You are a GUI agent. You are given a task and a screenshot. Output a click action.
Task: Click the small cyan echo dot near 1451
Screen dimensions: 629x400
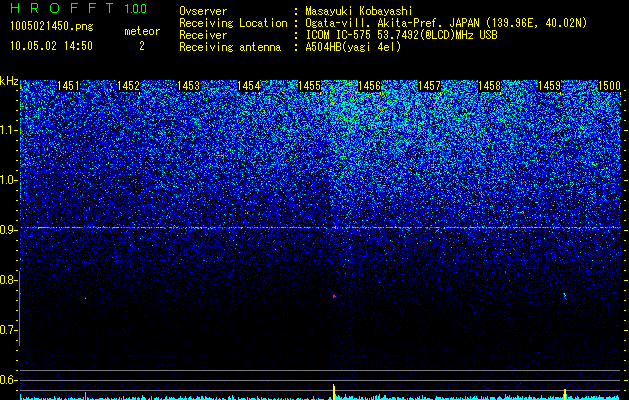point(85,298)
